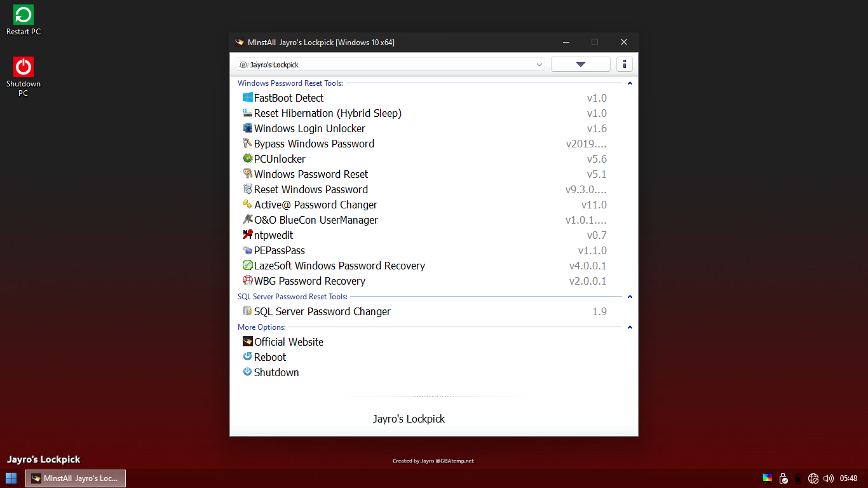This screenshot has height=488, width=868.
Task: Click the LazeSoft Windows Password Recovery icon
Action: [x=248, y=265]
